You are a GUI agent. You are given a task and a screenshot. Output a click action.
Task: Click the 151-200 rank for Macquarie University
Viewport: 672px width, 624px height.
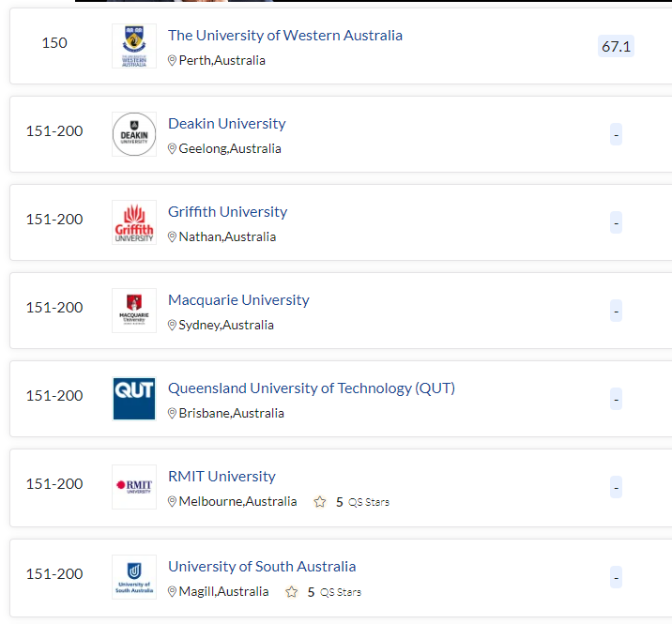54,308
